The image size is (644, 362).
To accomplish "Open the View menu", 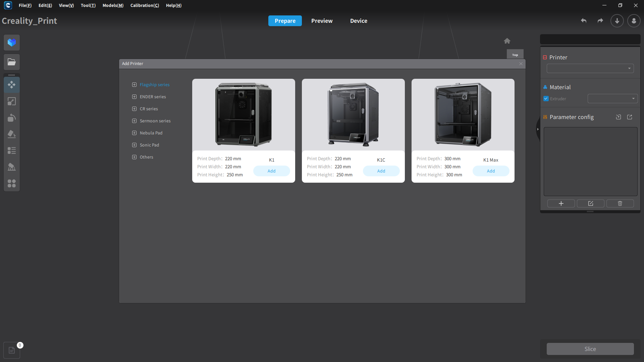I will [x=66, y=5].
